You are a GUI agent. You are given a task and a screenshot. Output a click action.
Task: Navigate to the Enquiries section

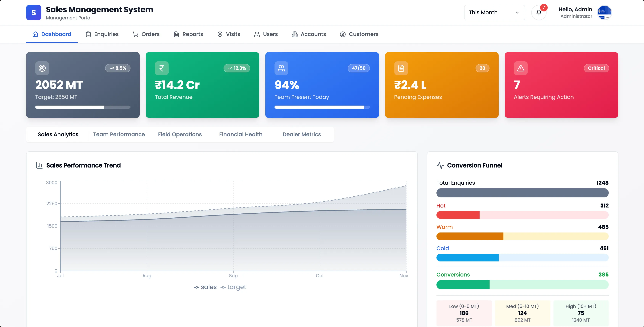pos(102,34)
